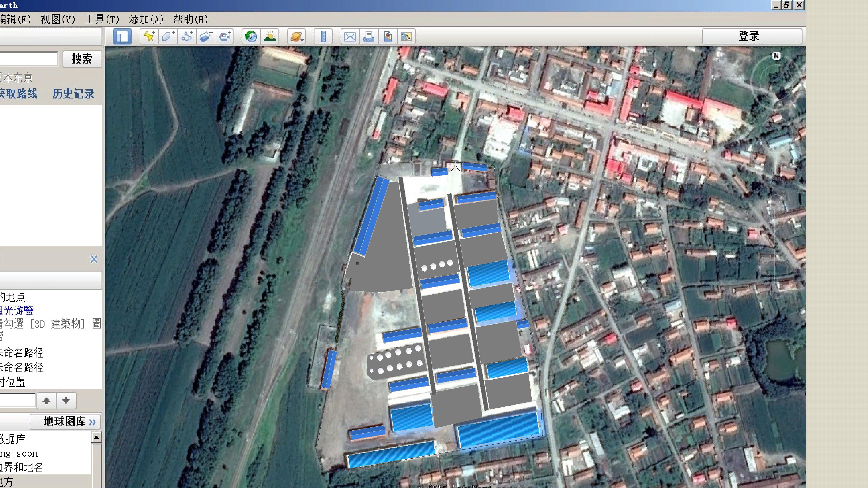This screenshot has height=488, width=868.
Task: Add an image overlay icon
Action: click(206, 36)
